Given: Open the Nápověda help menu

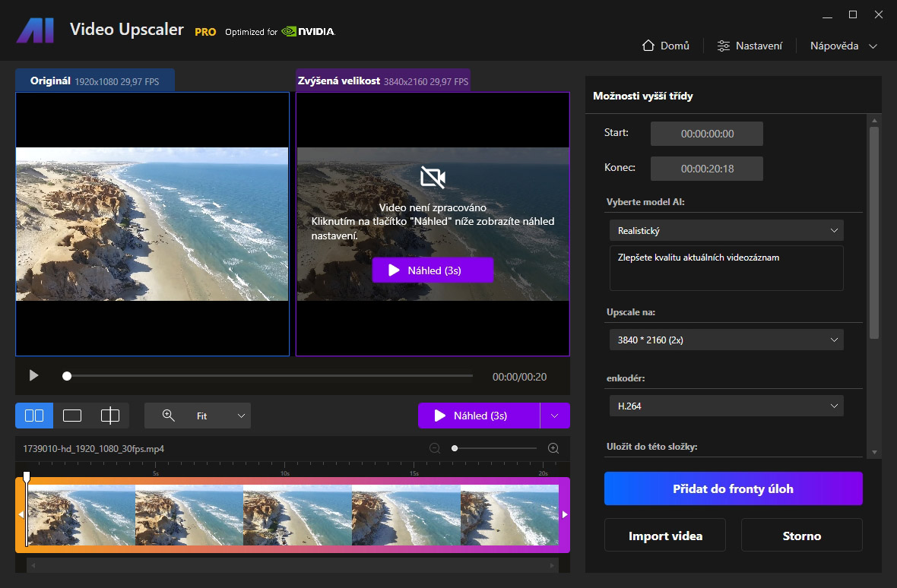Looking at the screenshot, I should pos(844,46).
